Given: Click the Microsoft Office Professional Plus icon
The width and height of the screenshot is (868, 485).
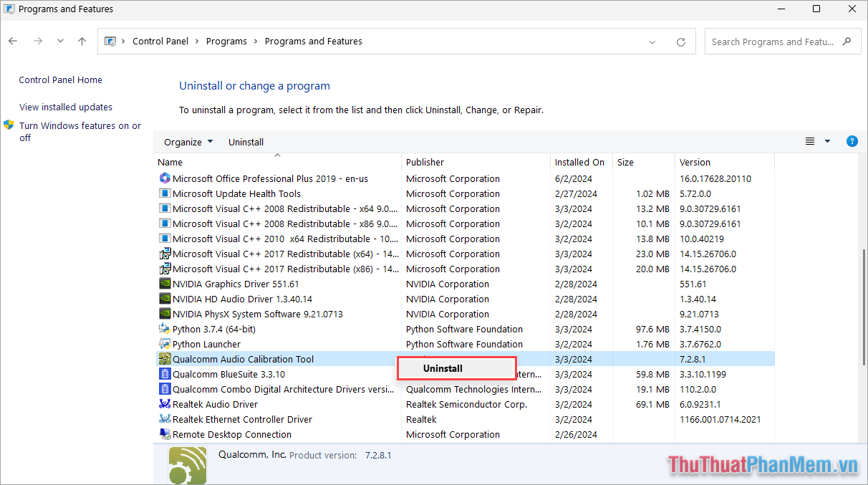Looking at the screenshot, I should click(x=164, y=178).
